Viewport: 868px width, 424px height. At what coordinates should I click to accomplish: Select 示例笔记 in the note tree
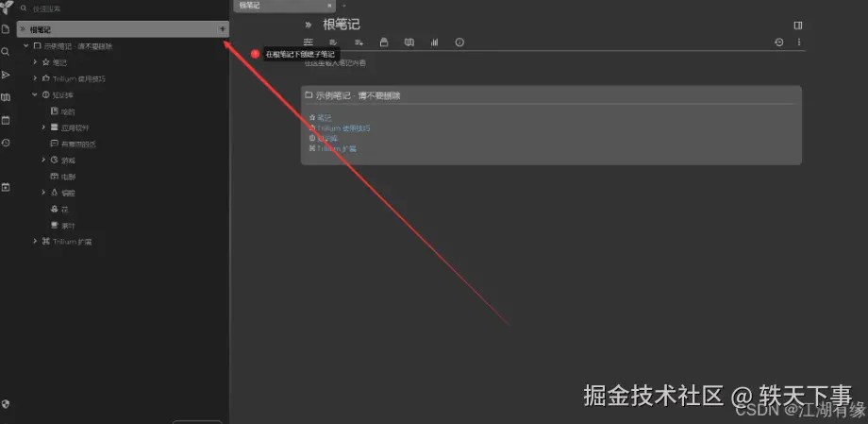[x=78, y=46]
